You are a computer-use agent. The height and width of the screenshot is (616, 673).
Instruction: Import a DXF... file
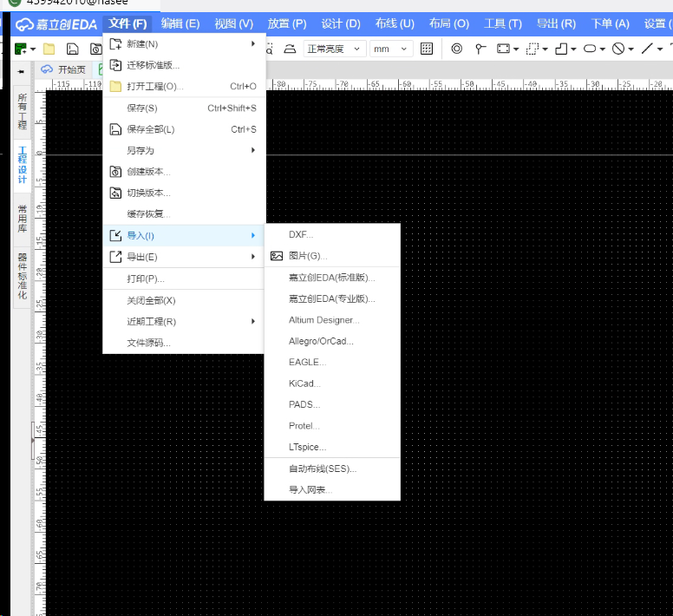332,234
